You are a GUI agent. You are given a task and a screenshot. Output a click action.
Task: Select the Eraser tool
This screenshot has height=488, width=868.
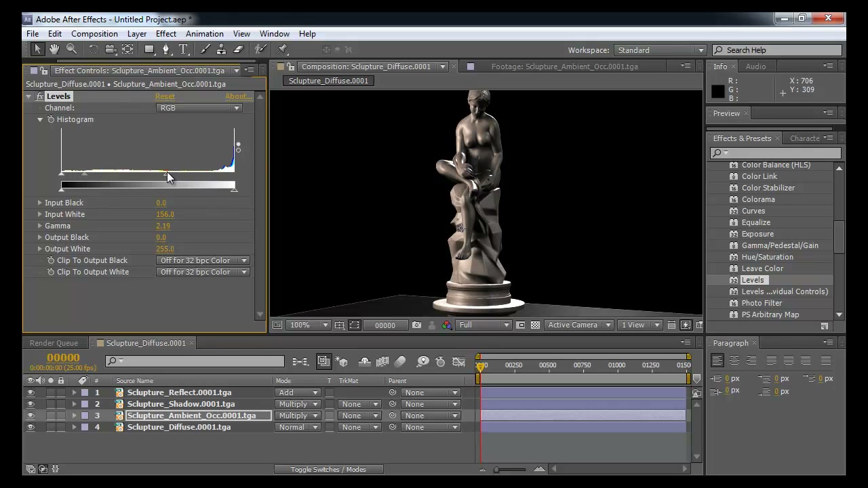point(239,49)
